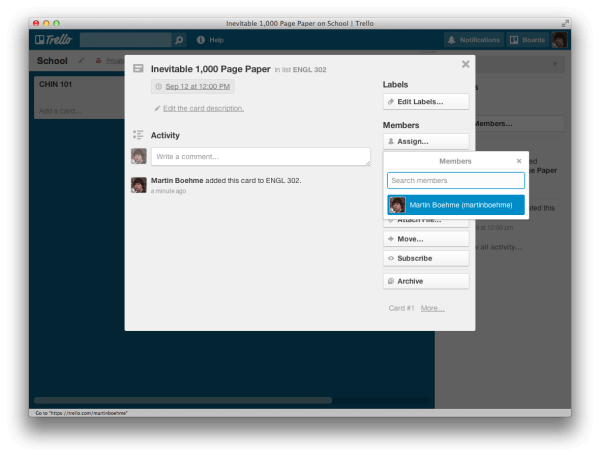
Task: Click the Write a comment field
Action: pyautogui.click(x=261, y=157)
